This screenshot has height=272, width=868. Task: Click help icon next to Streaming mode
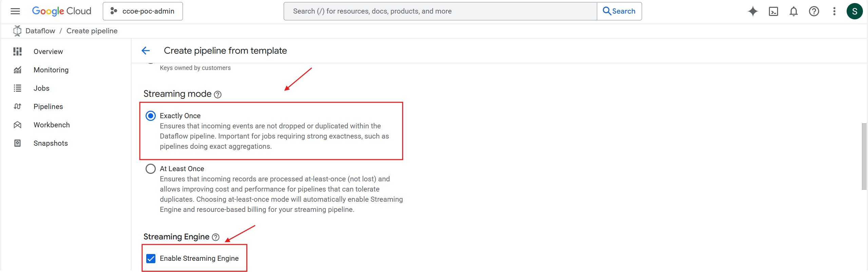218,94
